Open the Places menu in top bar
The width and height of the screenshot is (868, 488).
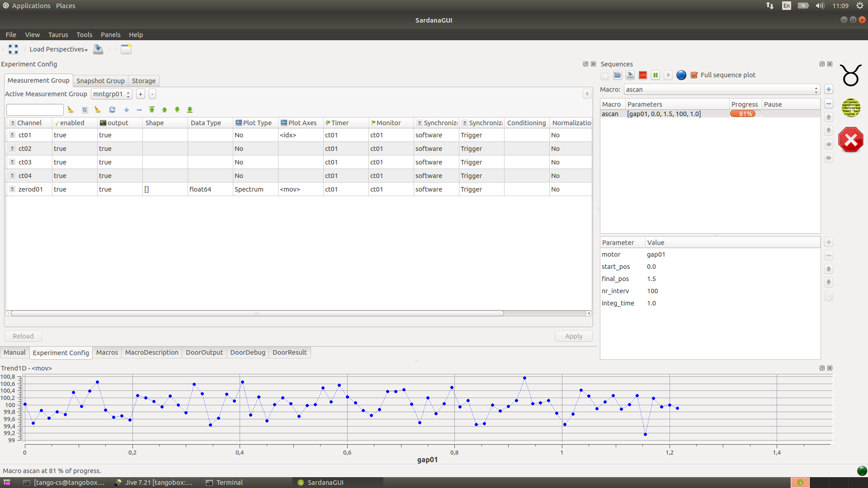point(66,6)
